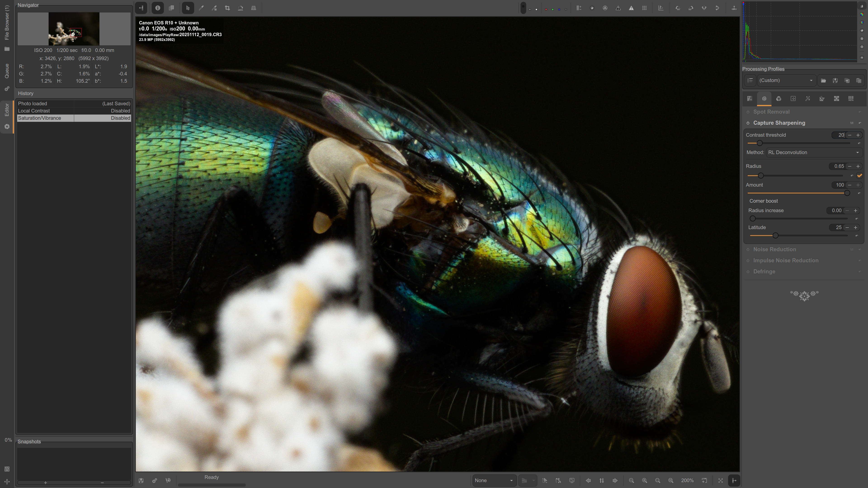Toggle the image info overlay button
Image resolution: width=868 pixels, height=488 pixels.
[158, 8]
